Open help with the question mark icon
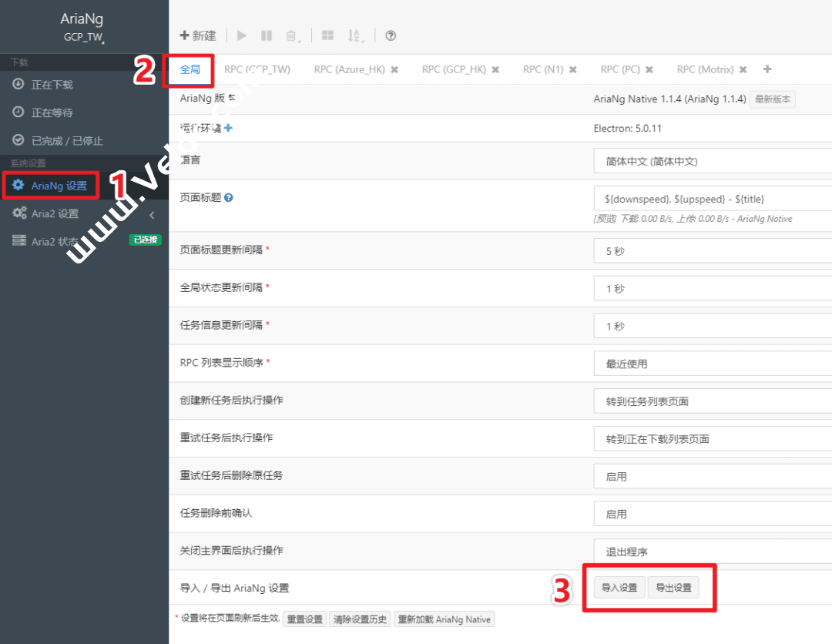The image size is (832, 644). point(391,35)
